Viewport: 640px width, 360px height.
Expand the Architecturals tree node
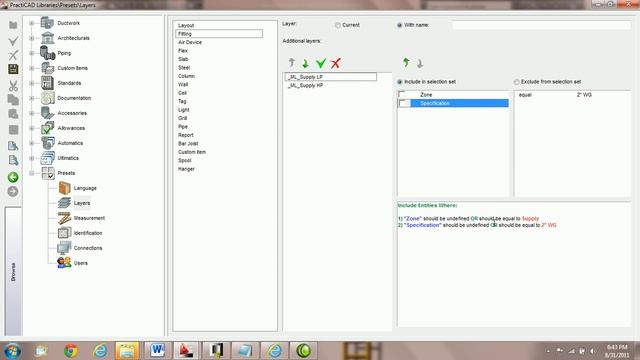32,38
